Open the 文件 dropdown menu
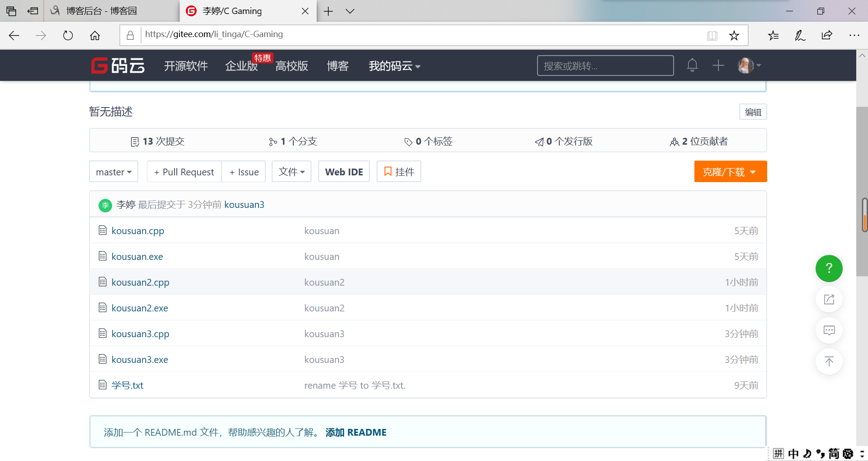 point(292,172)
